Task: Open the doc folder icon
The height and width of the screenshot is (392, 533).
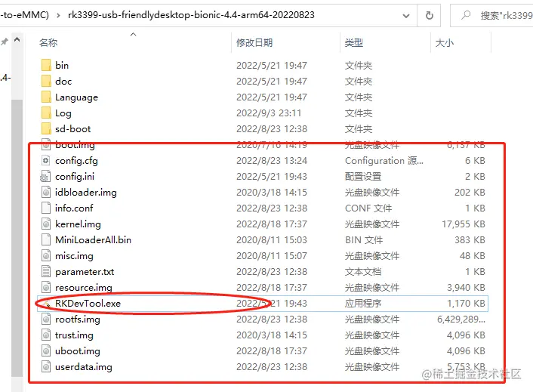Action: coord(46,81)
